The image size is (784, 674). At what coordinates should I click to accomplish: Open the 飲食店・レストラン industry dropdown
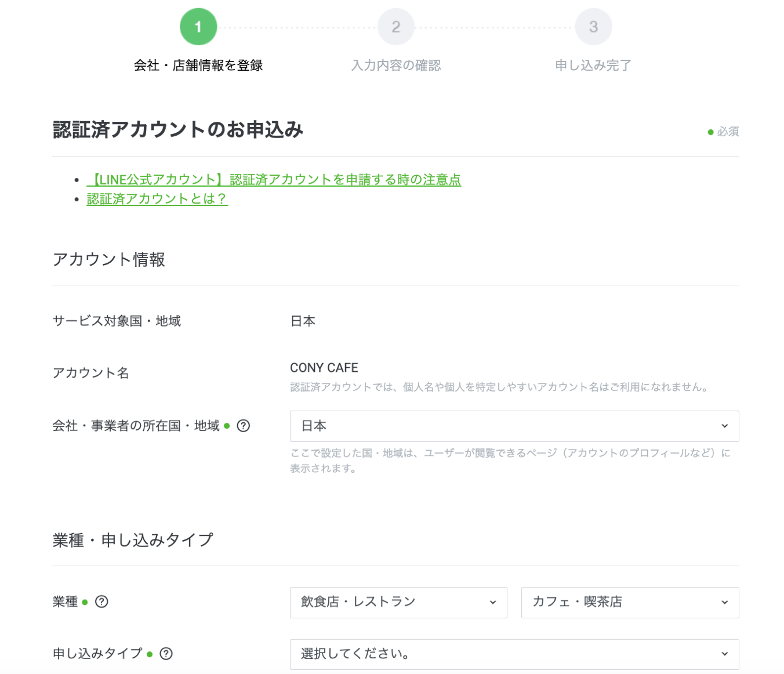pos(398,603)
